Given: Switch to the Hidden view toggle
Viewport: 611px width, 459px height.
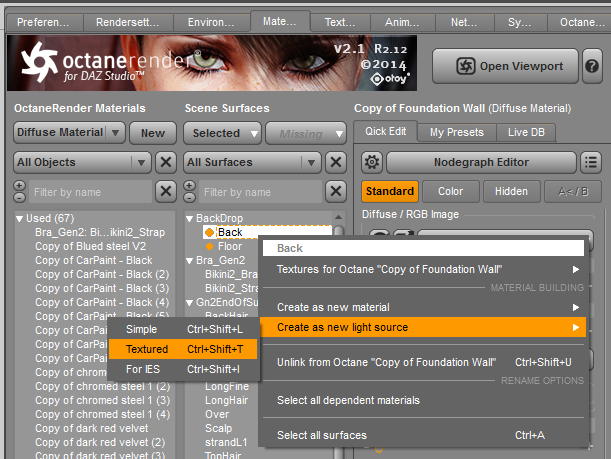Looking at the screenshot, I should pos(511,191).
